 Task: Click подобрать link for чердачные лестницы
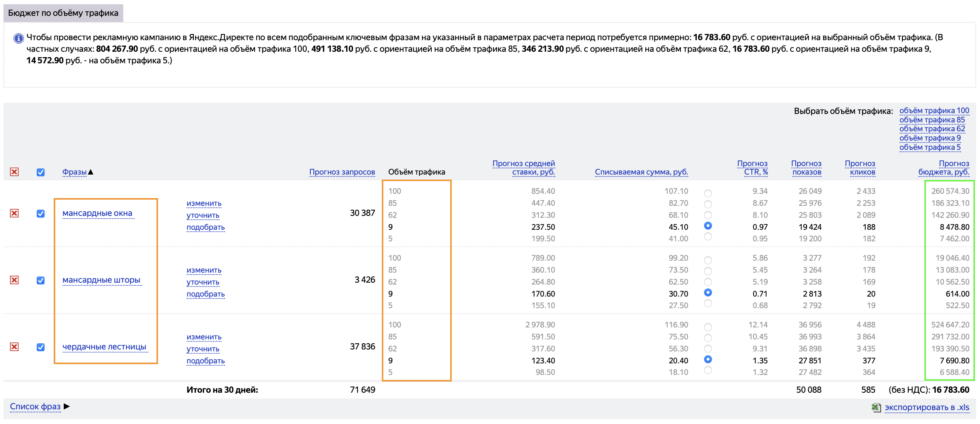206,361
